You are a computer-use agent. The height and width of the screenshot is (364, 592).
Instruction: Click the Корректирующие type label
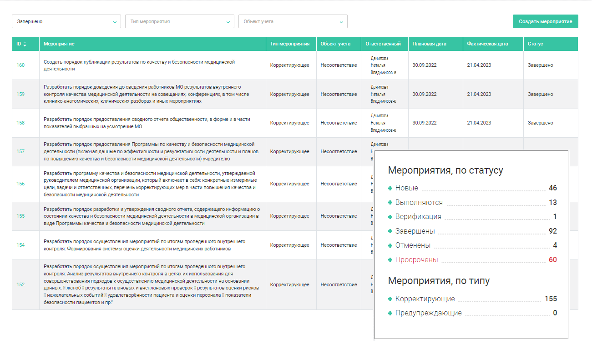(x=425, y=299)
